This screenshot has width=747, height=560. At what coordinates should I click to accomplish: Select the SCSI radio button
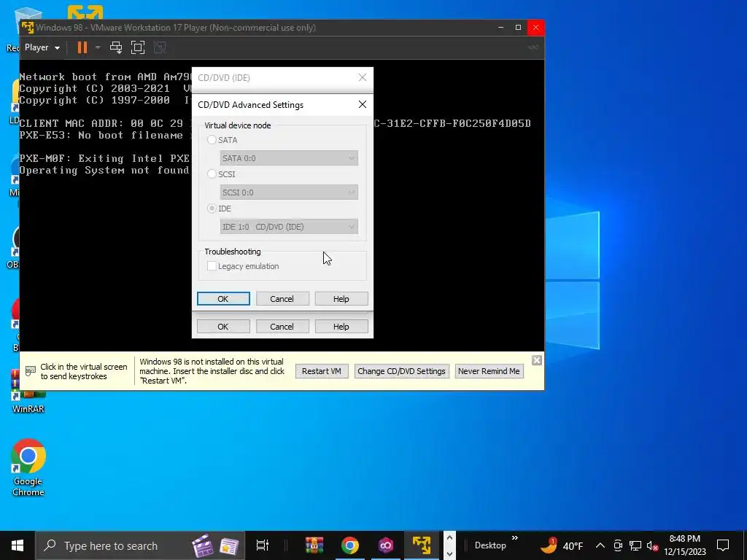[x=212, y=174]
